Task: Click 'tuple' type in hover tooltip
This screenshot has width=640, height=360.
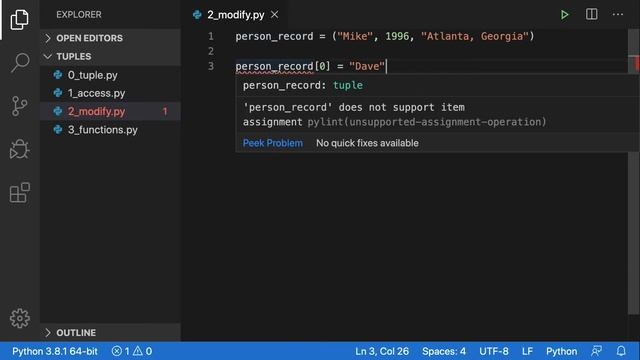Action: 348,85
